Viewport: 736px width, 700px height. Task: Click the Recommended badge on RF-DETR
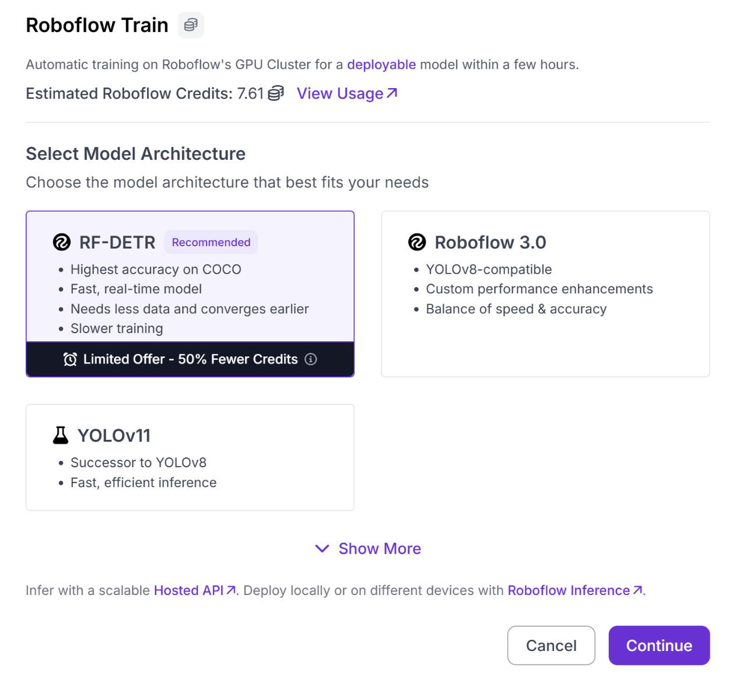click(x=211, y=242)
